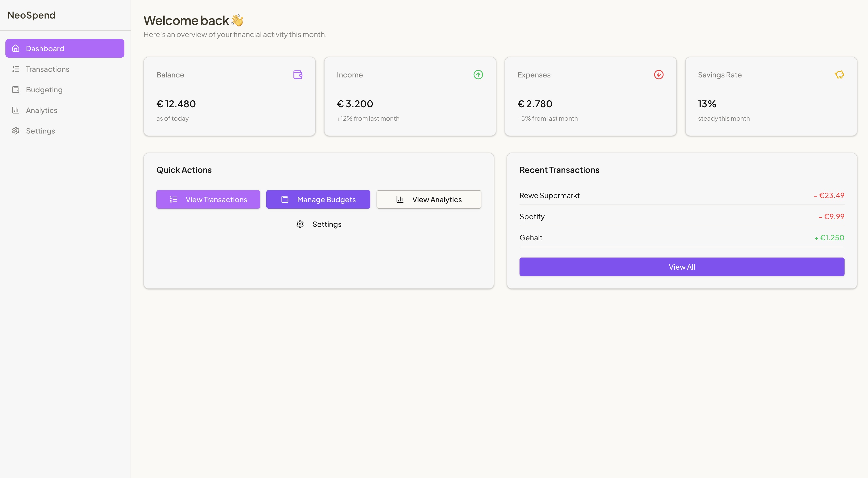
Task: Open View Analytics from Quick Actions
Action: click(429, 199)
